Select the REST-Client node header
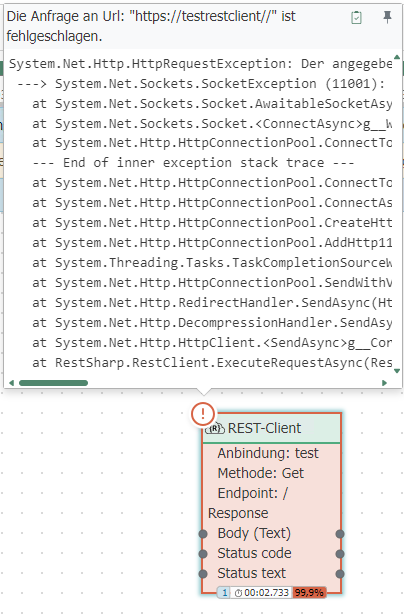The height and width of the screenshot is (614, 404). point(272,428)
